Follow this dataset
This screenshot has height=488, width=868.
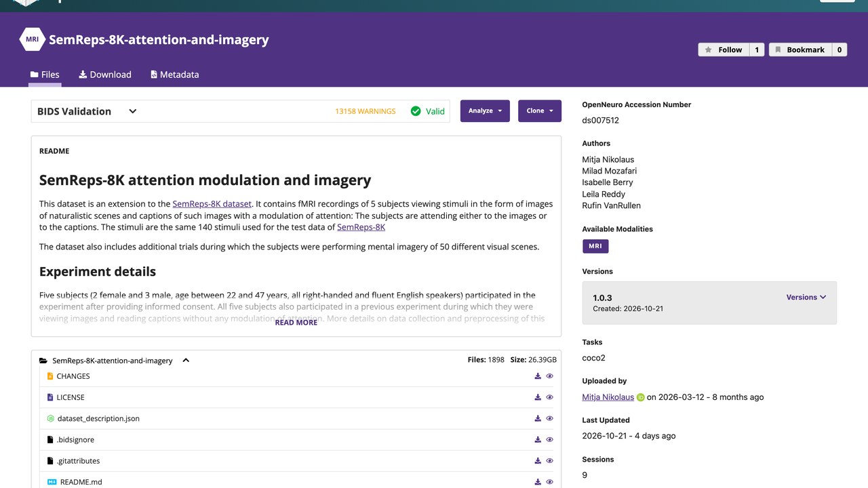pyautogui.click(x=724, y=49)
